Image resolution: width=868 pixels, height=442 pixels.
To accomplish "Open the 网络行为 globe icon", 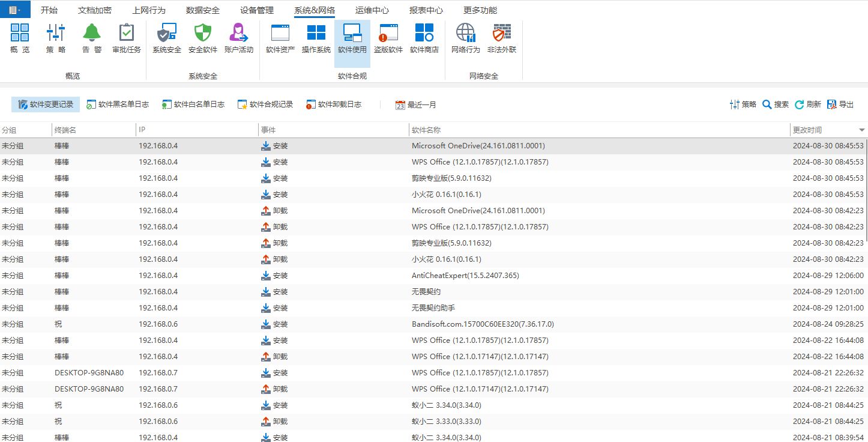I will click(466, 39).
